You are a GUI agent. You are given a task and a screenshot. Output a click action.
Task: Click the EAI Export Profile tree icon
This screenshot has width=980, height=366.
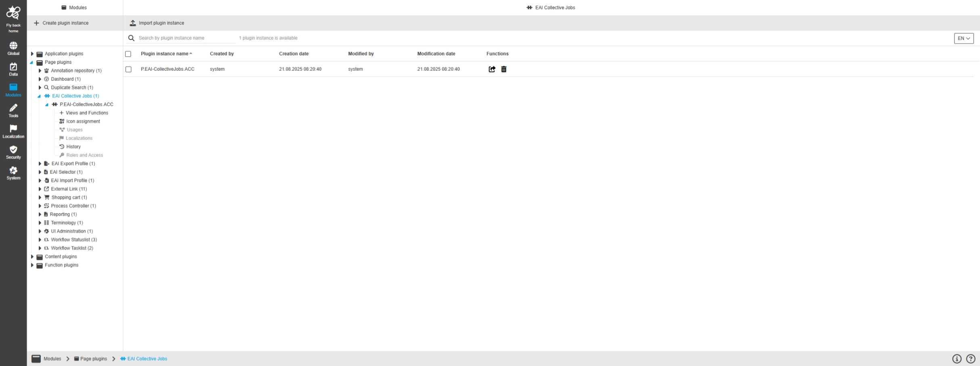(47, 163)
